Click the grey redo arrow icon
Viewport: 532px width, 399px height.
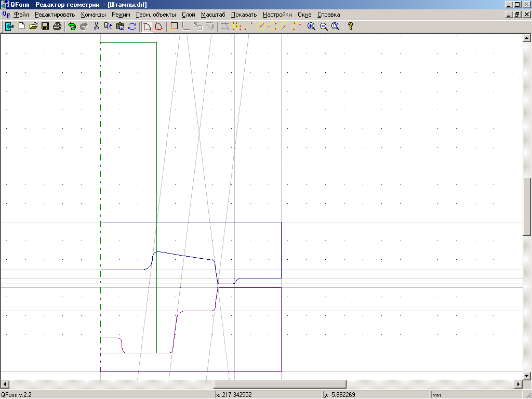point(84,26)
